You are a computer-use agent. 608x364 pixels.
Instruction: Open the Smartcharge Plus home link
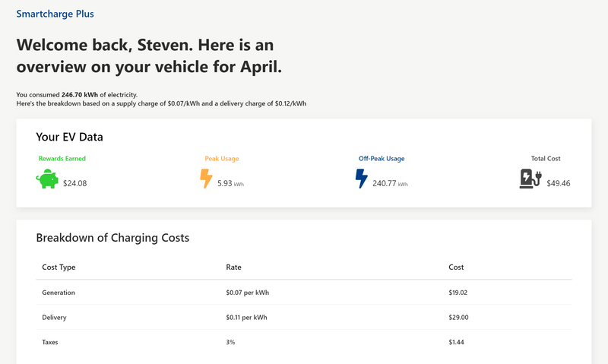point(55,14)
